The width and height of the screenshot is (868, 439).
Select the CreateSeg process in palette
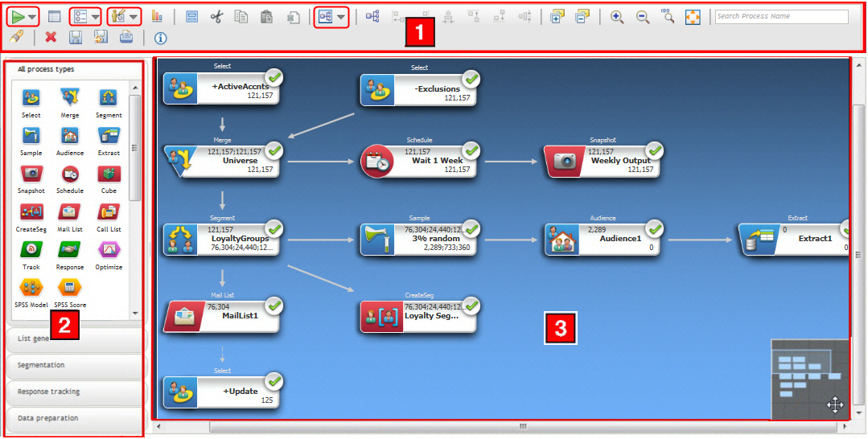pyautogui.click(x=31, y=217)
